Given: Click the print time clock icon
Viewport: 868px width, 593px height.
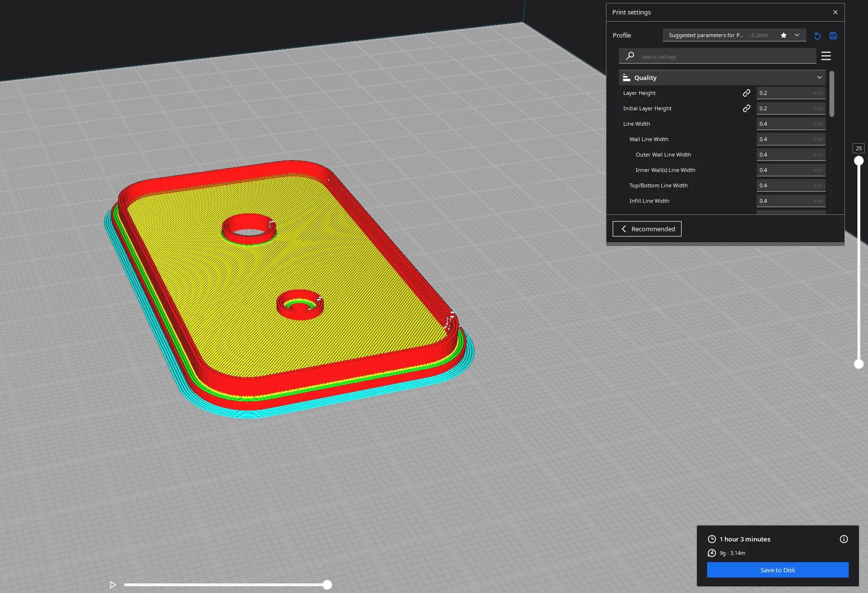Looking at the screenshot, I should (711, 539).
